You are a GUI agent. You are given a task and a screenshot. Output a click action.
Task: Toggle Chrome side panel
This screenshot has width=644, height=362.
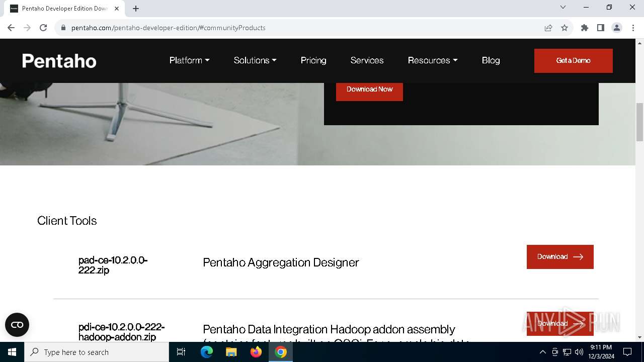click(x=601, y=28)
